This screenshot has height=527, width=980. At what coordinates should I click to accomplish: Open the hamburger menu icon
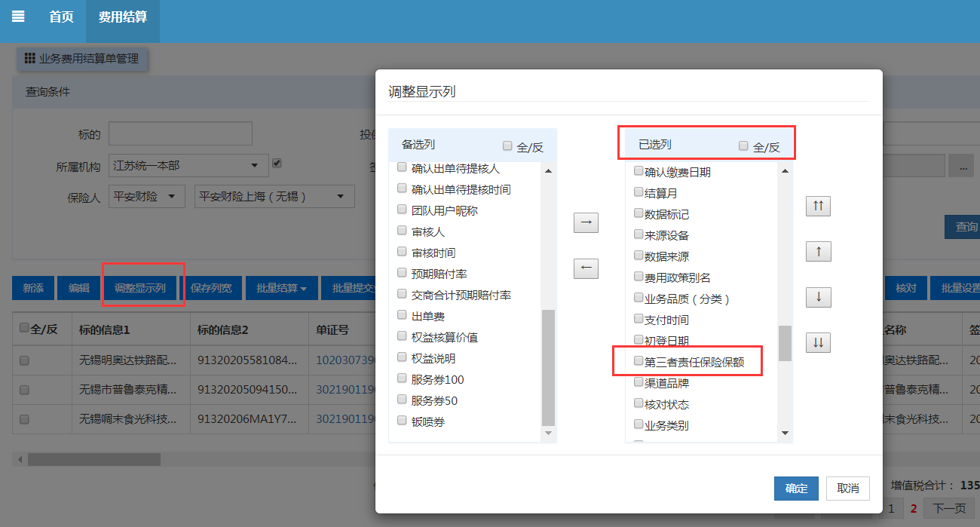click(18, 16)
